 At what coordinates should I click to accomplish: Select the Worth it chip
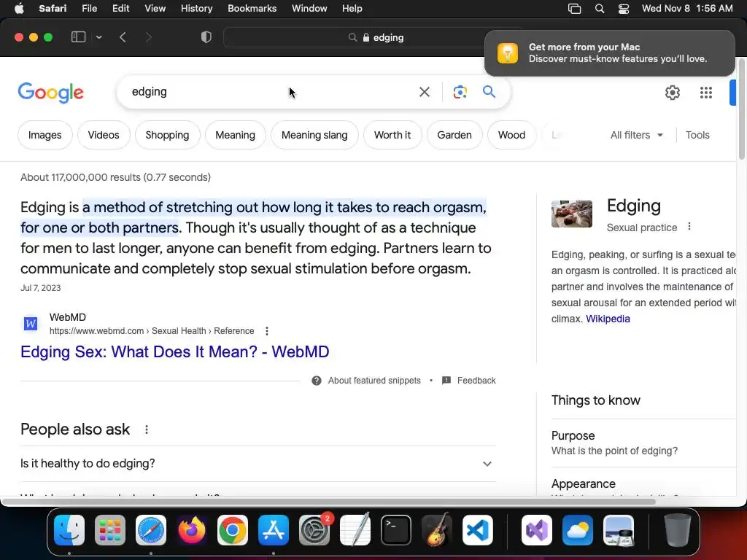392,135
